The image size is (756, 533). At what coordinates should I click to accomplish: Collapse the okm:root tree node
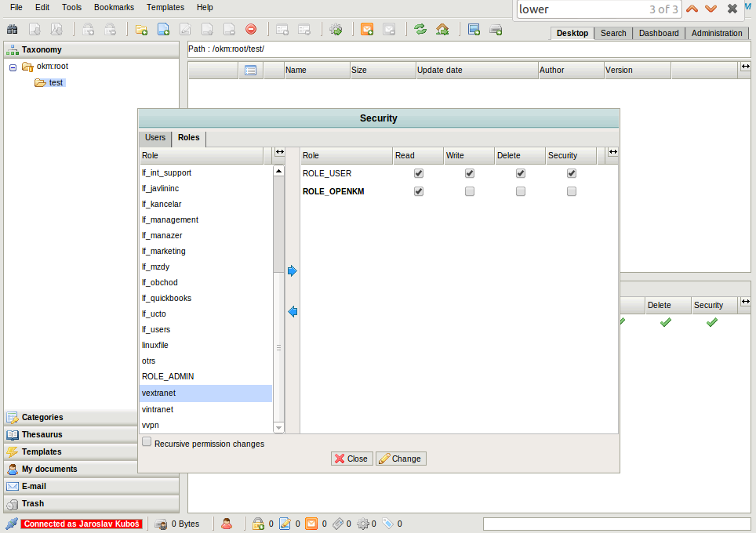coord(13,67)
